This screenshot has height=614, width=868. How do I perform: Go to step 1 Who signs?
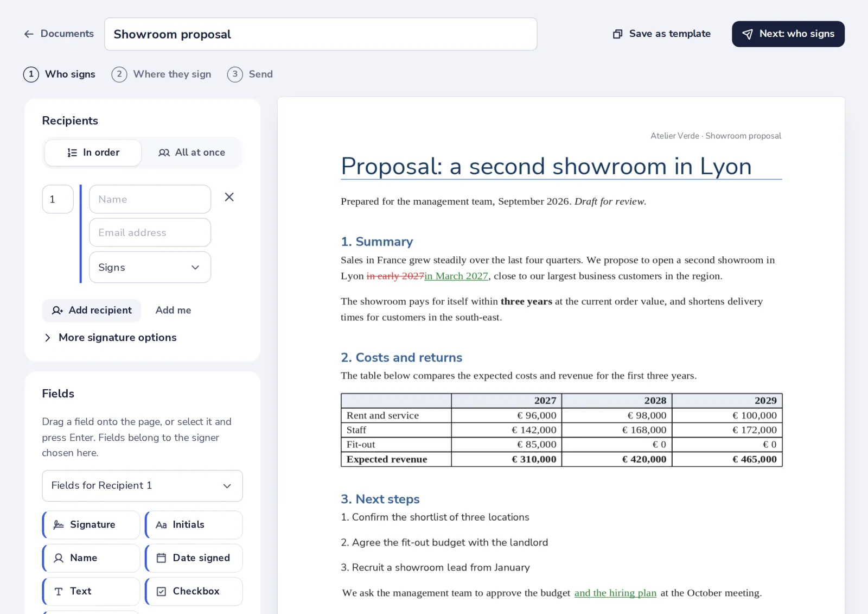(60, 74)
